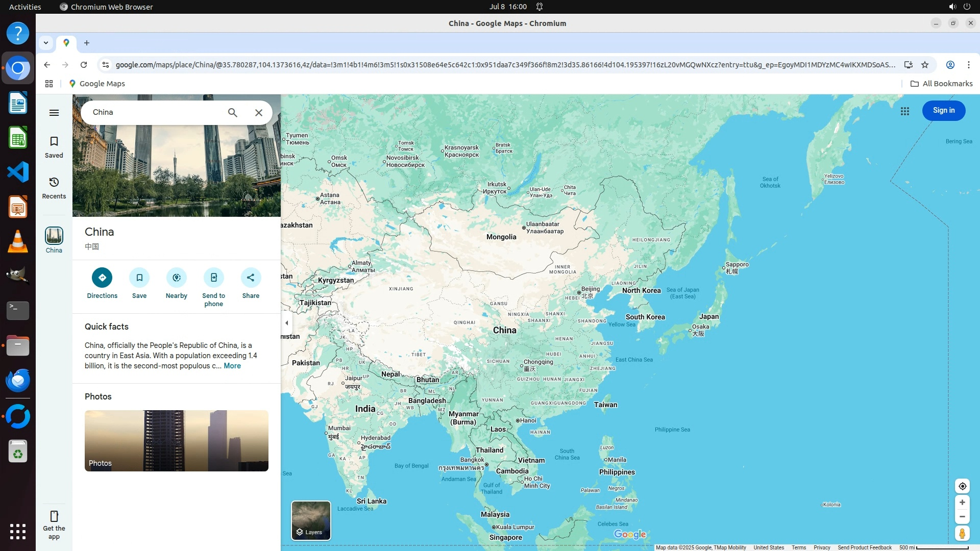980x551 pixels.
Task: Toggle the Layers map view thumbnail
Action: [x=311, y=520]
